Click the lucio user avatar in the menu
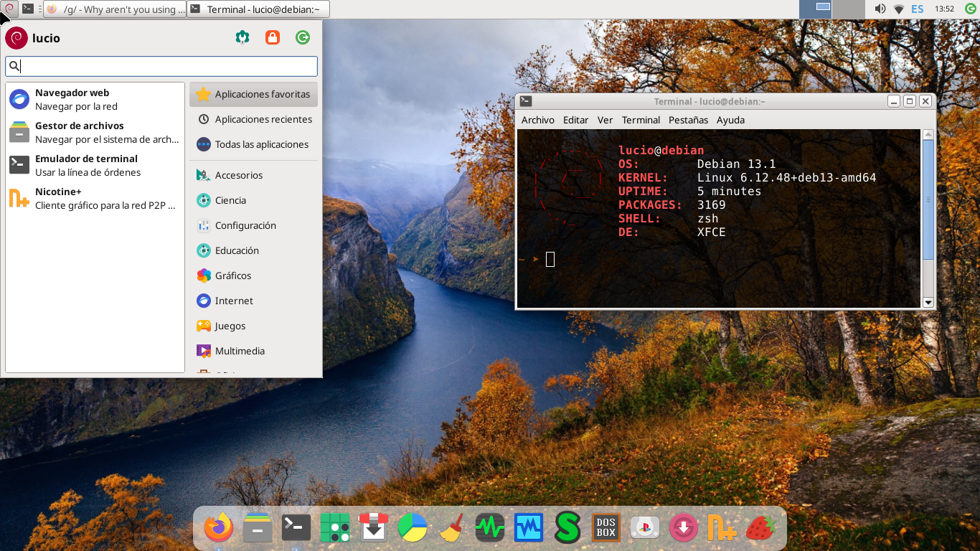 coord(17,38)
